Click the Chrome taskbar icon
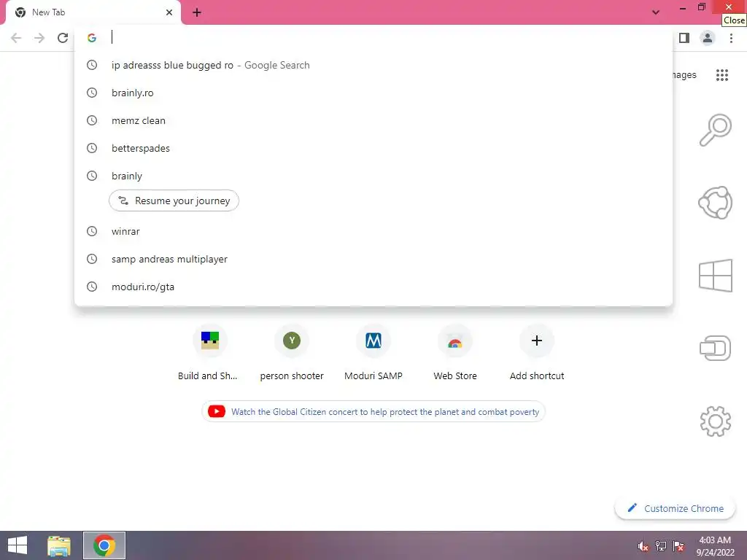Screen dimensions: 747x560 (104, 545)
